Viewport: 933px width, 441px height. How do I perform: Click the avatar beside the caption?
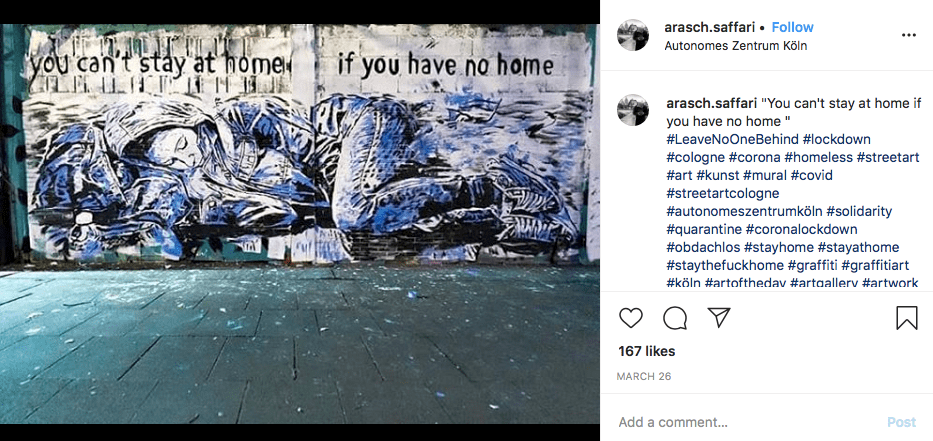point(633,110)
